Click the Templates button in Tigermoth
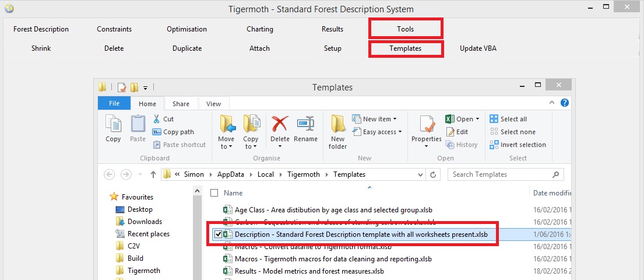The image size is (644, 280). [x=406, y=48]
